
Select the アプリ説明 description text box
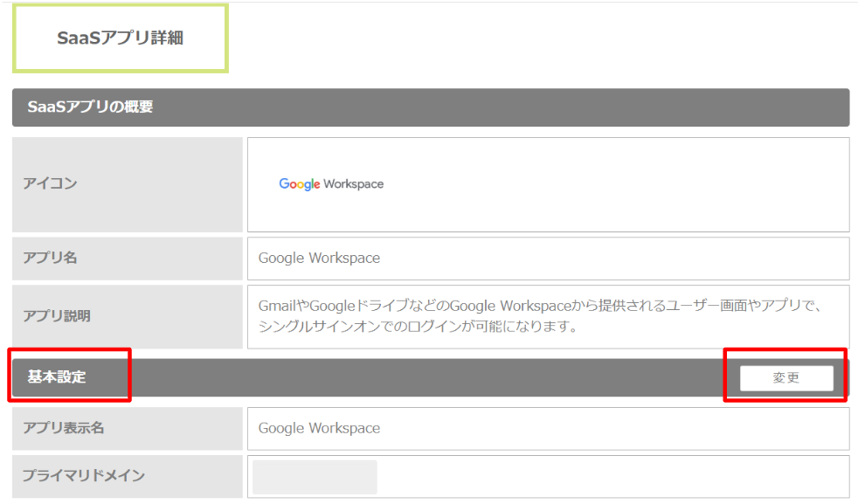point(548,316)
